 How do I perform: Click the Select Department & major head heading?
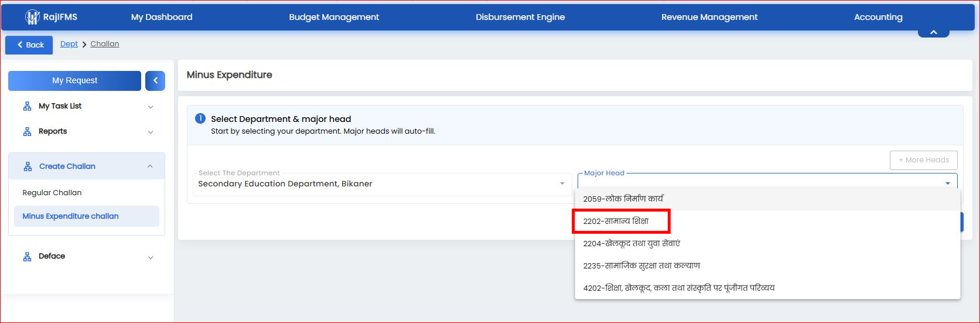point(281,119)
